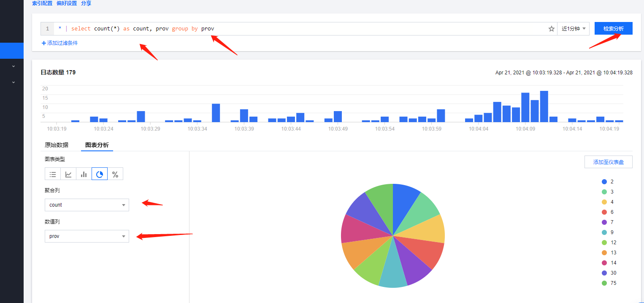Select the bar chart type icon

click(x=84, y=174)
